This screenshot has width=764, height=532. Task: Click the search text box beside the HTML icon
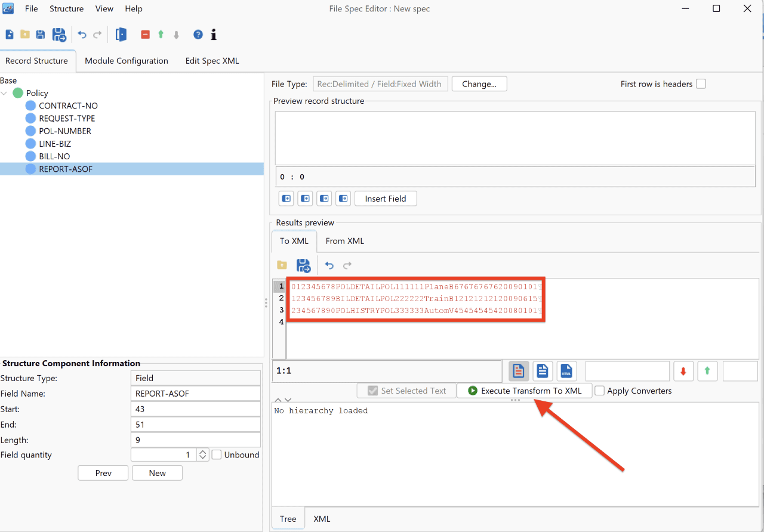pos(627,371)
